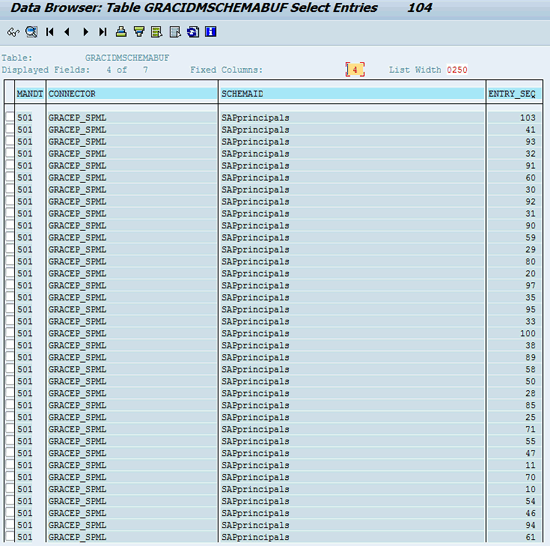The height and width of the screenshot is (546, 550).
Task: Tick checkbox for row with ENTRY_SEQ 100
Action: pyautogui.click(x=10, y=333)
